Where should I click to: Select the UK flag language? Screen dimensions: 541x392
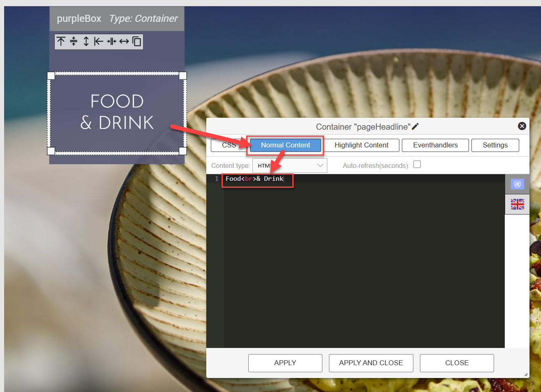click(517, 204)
